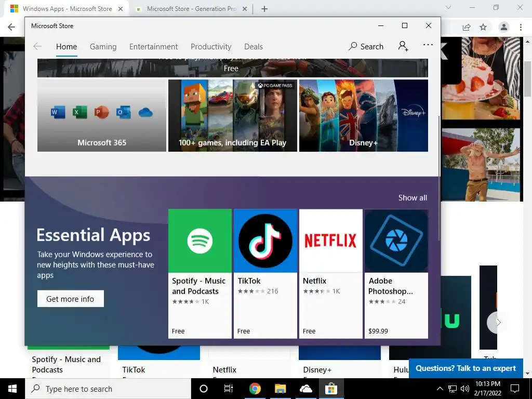Open the Spotify app icon
The width and height of the screenshot is (532, 399).
[x=200, y=241]
